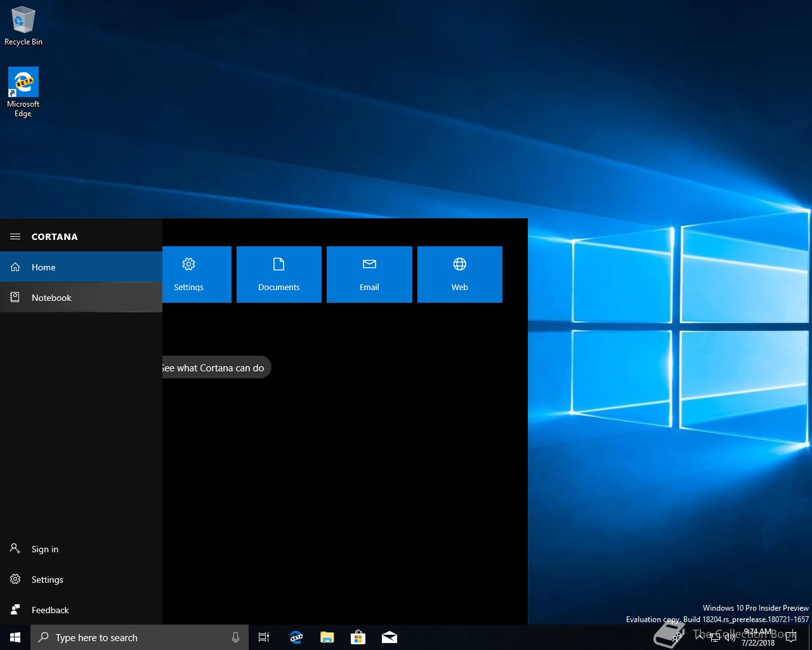The width and height of the screenshot is (812, 650).
Task: Open the Windows Start button
Action: (x=15, y=637)
